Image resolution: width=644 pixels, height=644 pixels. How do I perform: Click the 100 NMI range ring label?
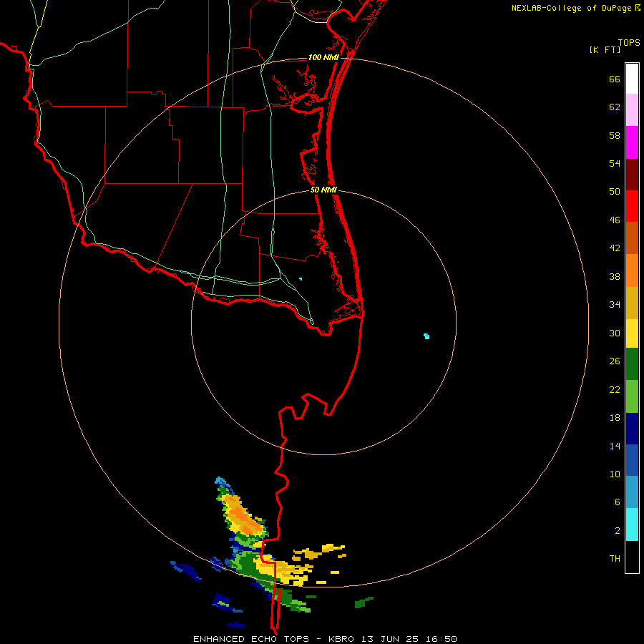coord(323,57)
